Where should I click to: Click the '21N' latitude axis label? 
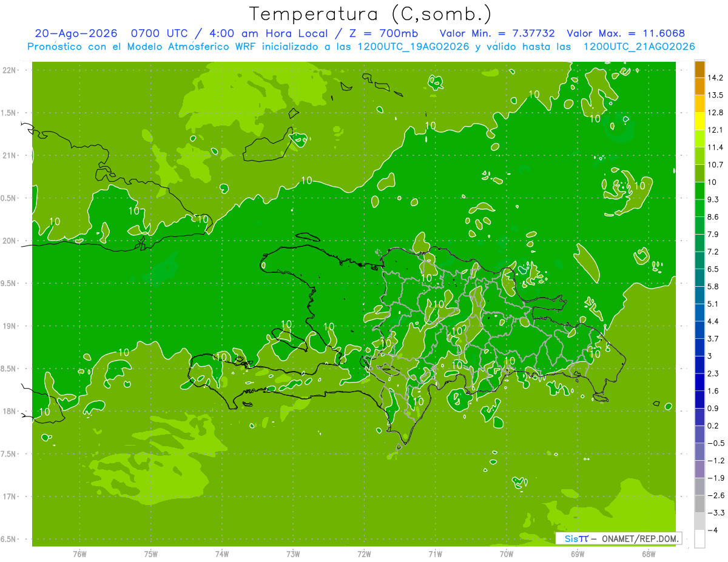click(x=10, y=156)
